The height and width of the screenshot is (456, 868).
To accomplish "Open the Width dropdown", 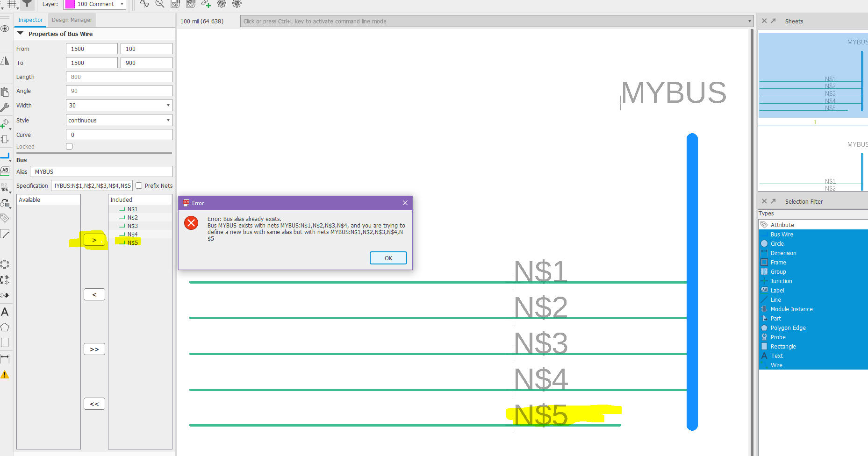I will pyautogui.click(x=119, y=105).
